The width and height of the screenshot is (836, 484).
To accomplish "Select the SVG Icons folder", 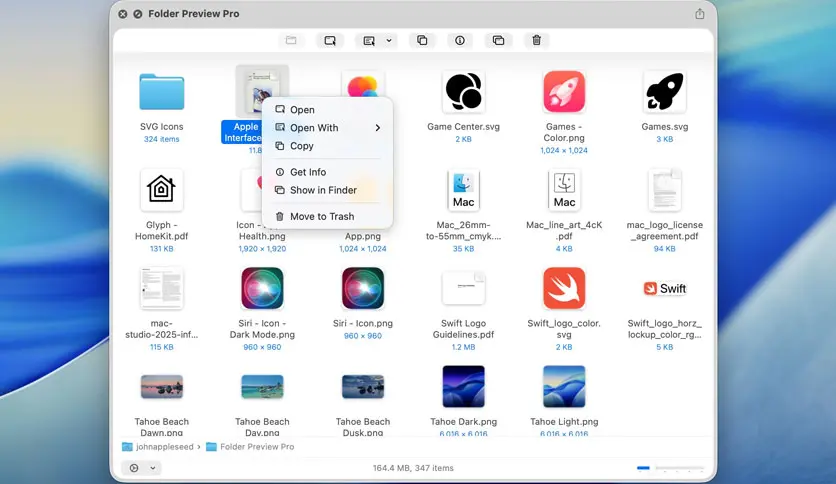I will (162, 92).
